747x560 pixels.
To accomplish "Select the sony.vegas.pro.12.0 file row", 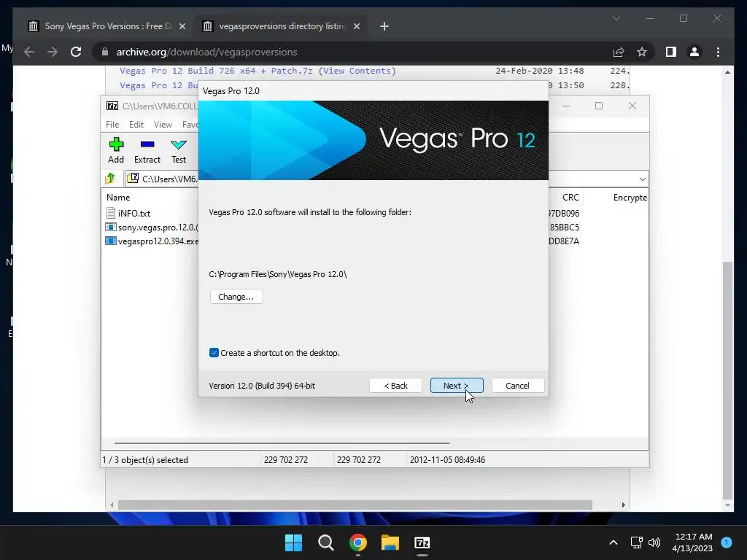I will tap(152, 227).
